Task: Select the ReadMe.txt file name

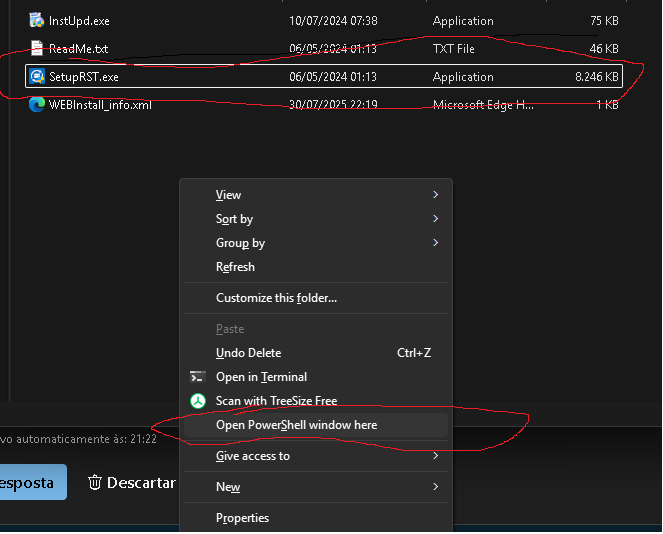Action: point(79,49)
